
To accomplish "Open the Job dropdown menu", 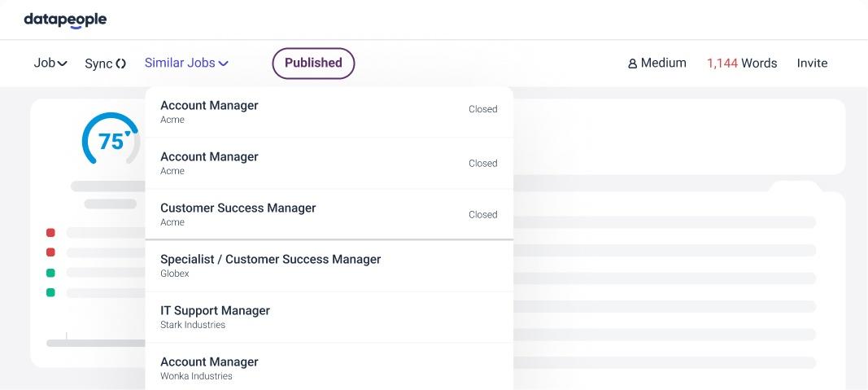I will click(50, 64).
